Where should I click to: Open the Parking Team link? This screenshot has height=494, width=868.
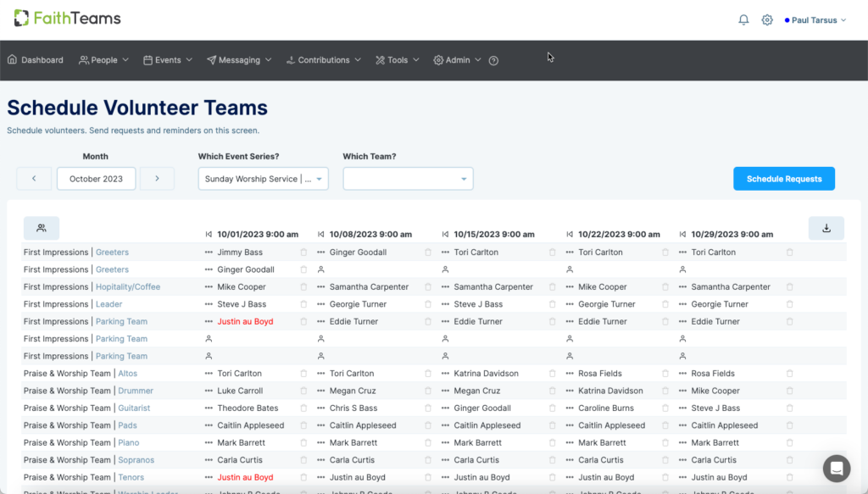click(x=121, y=321)
